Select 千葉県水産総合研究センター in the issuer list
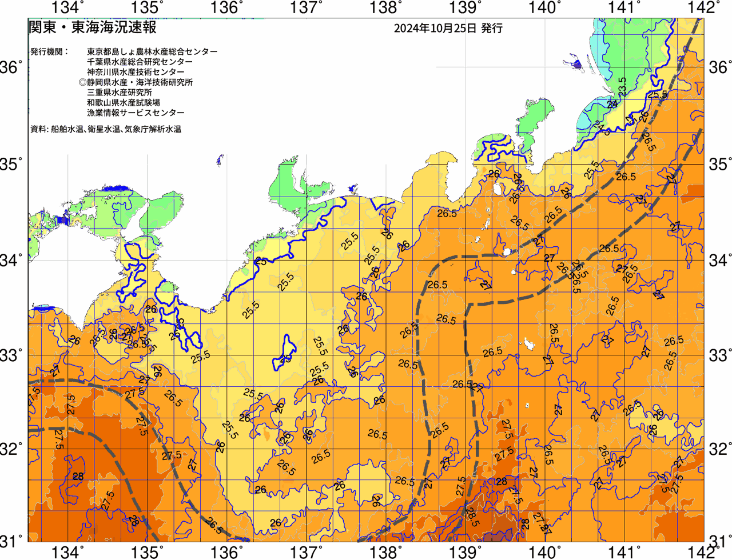Viewport: 732px width, 560px height. coord(140,62)
